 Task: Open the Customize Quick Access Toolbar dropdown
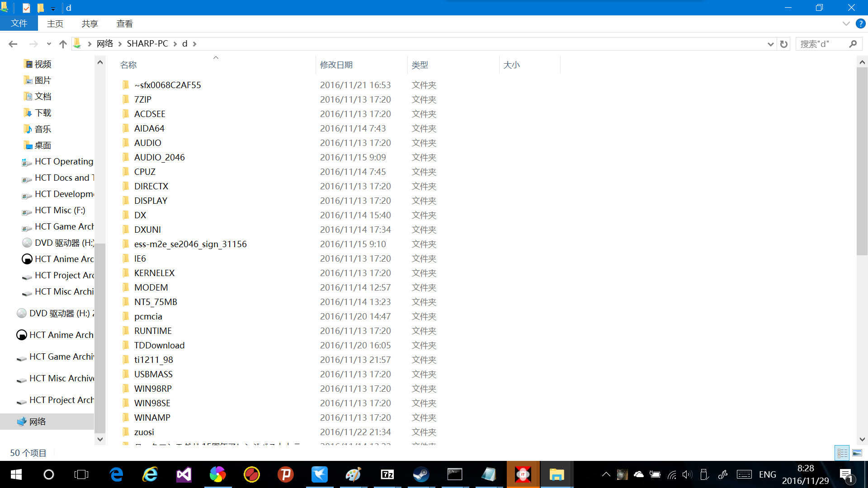click(53, 8)
